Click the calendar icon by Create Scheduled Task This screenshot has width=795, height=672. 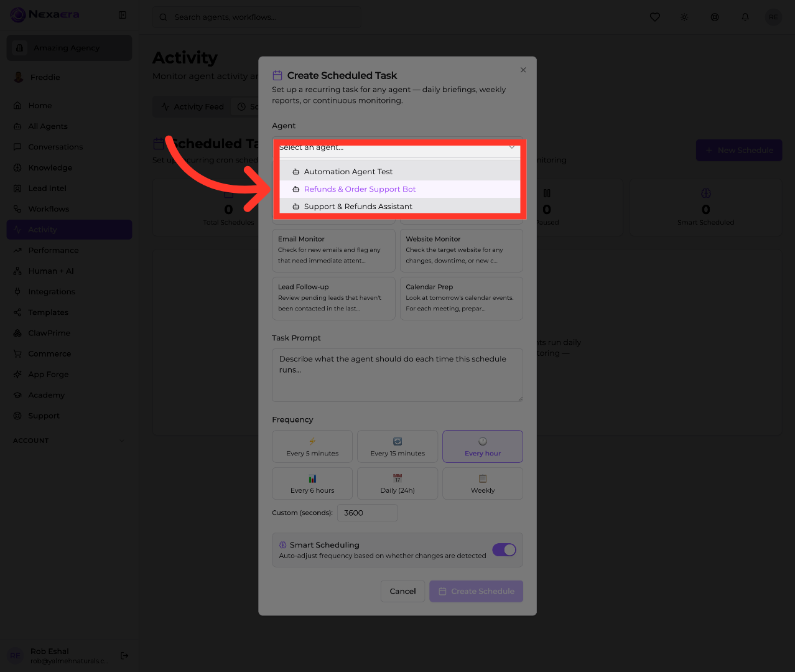click(277, 75)
